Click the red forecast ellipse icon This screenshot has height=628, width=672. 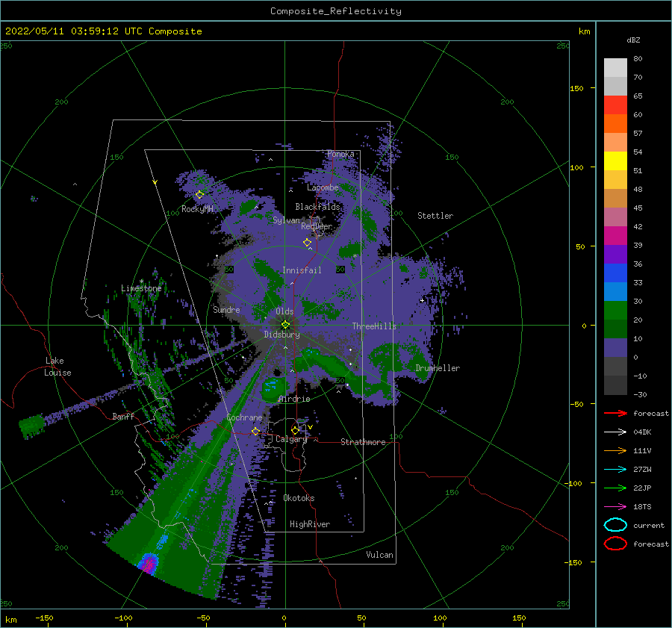pos(615,544)
